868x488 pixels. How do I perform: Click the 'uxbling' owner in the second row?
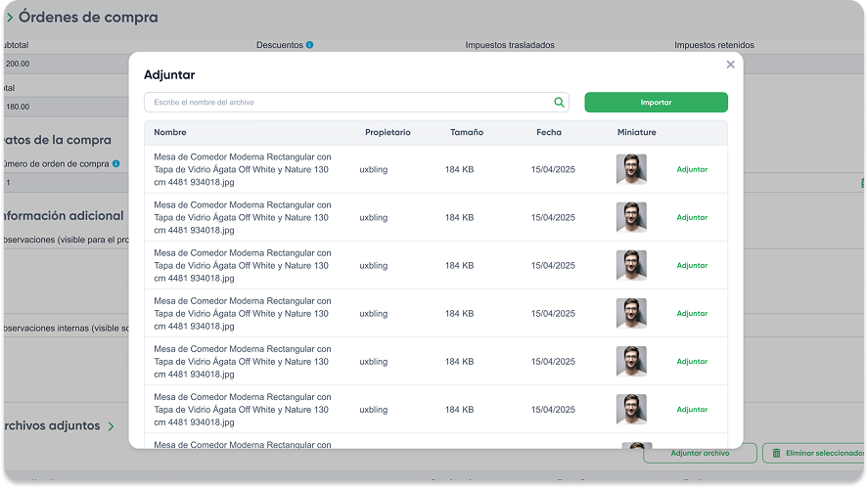tap(373, 217)
